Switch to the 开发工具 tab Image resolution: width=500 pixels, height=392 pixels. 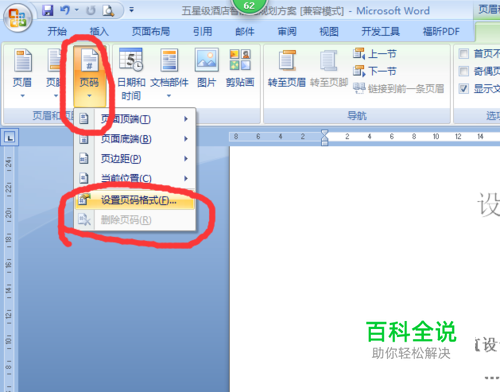tap(380, 32)
